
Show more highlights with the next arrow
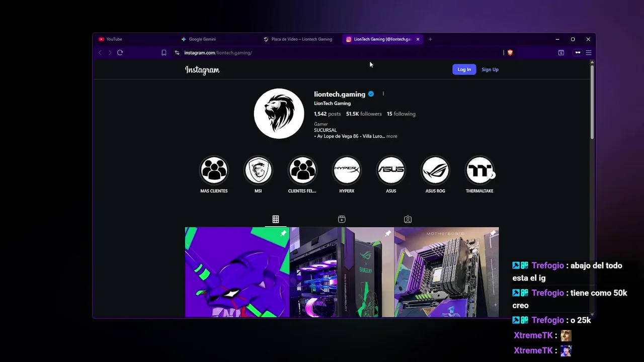tap(493, 175)
